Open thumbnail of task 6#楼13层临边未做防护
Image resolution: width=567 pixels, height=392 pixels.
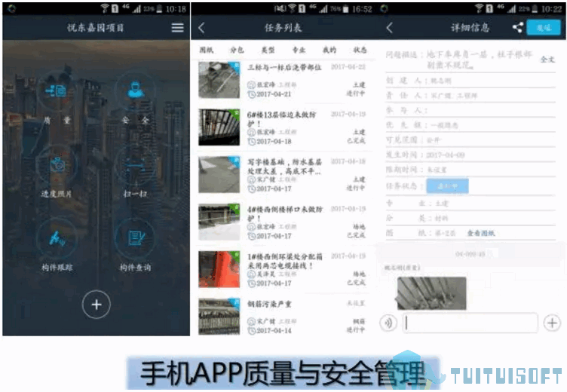coord(219,127)
